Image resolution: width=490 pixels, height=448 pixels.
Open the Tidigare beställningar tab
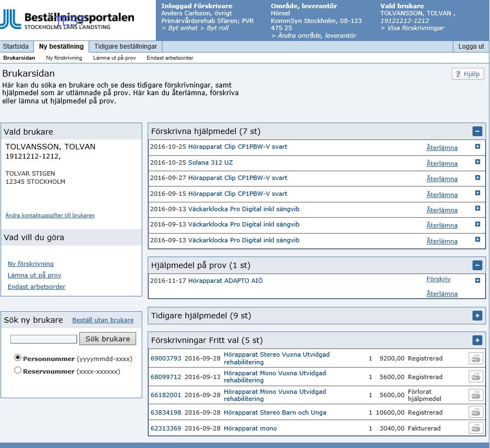pyautogui.click(x=126, y=46)
